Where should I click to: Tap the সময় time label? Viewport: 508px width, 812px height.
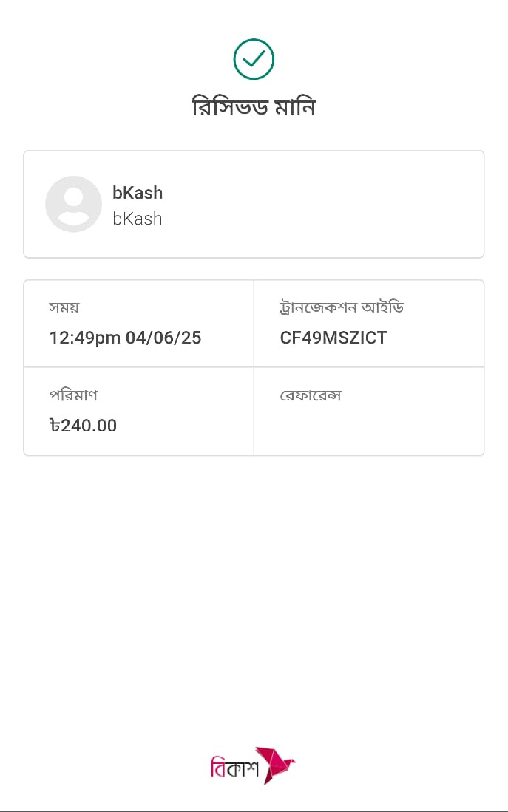click(x=64, y=307)
